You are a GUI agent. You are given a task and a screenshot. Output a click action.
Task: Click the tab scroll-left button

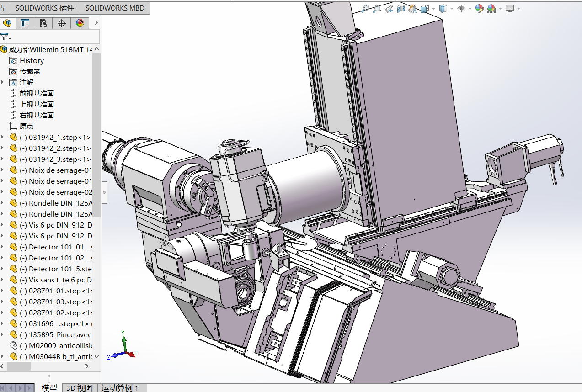[11, 388]
